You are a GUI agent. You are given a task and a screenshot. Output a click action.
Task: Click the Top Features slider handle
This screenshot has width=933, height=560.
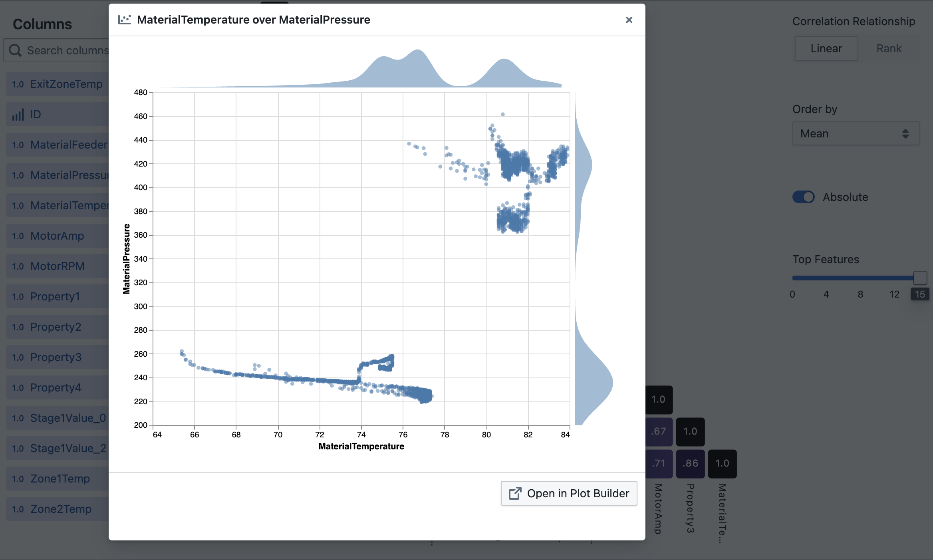[x=920, y=278]
